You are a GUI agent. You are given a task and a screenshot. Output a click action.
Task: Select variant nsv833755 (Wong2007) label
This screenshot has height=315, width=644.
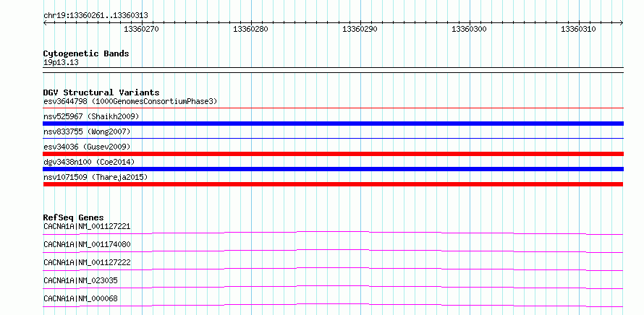click(87, 131)
